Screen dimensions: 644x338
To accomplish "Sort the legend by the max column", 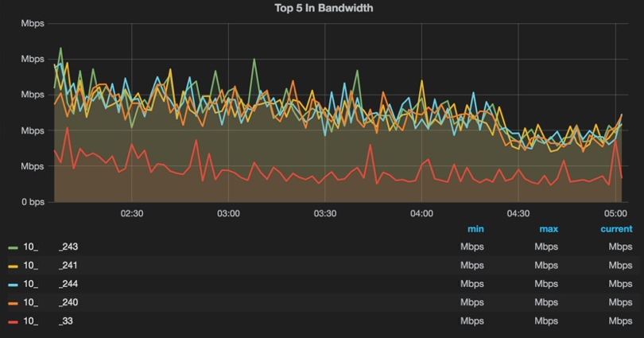I will pos(549,229).
